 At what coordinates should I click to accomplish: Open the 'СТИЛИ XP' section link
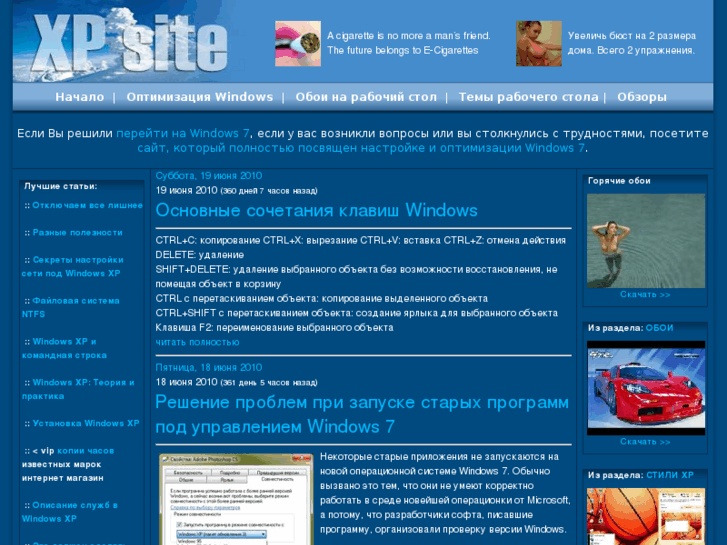pos(670,475)
